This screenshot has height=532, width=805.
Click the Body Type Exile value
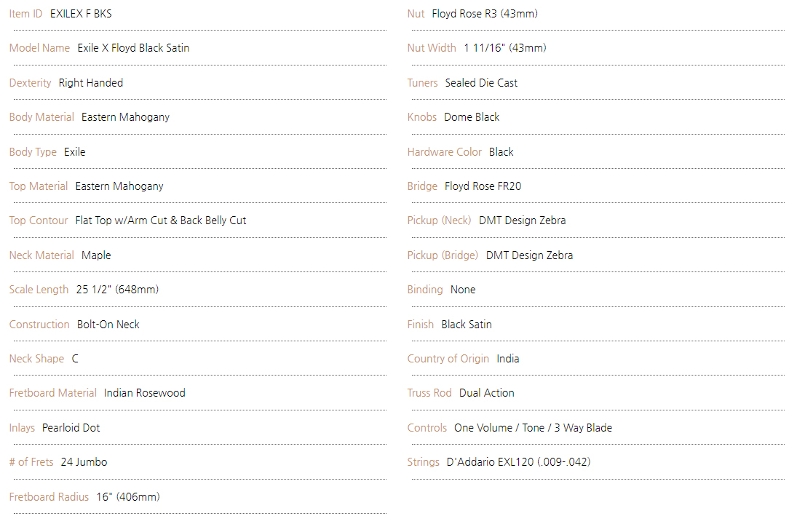(74, 152)
